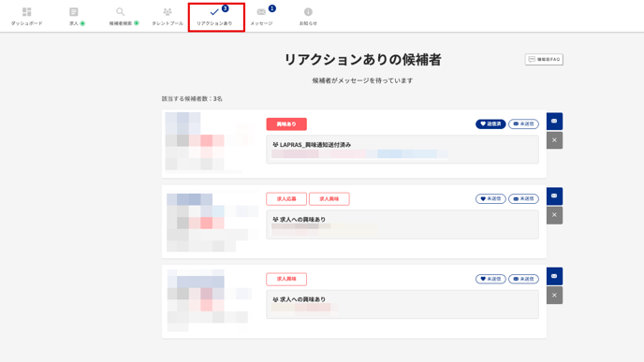Click the heart 送信済 pill in the 興味あり card
The width and height of the screenshot is (644, 362).
[490, 124]
